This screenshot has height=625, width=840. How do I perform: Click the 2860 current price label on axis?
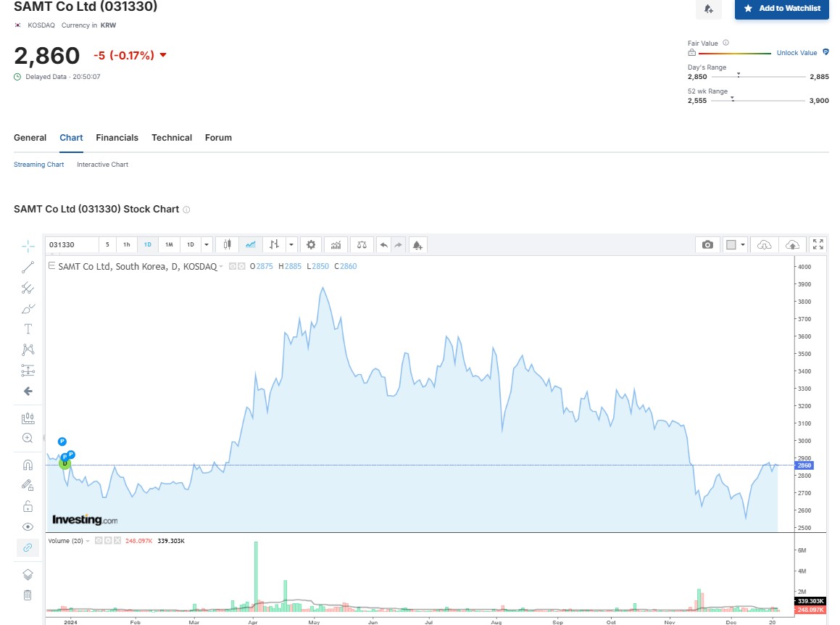pos(804,465)
